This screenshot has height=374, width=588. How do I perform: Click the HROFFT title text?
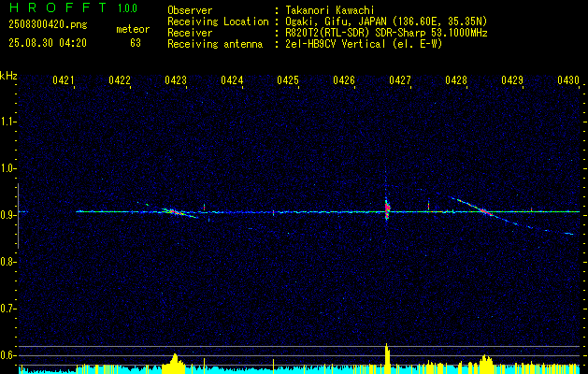pyautogui.click(x=58, y=7)
